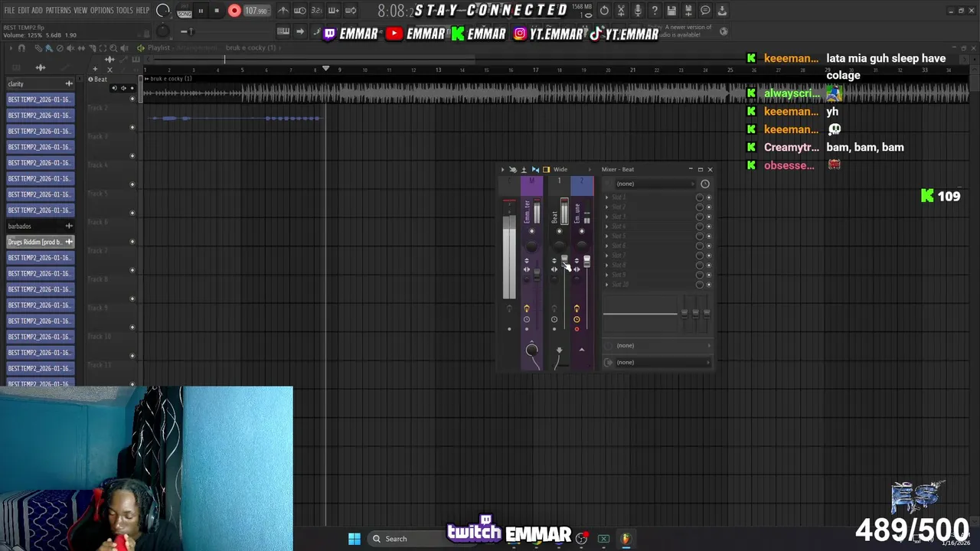Select the Drugs Riddim browser item
Screen dimensions: 980x551
(41, 242)
